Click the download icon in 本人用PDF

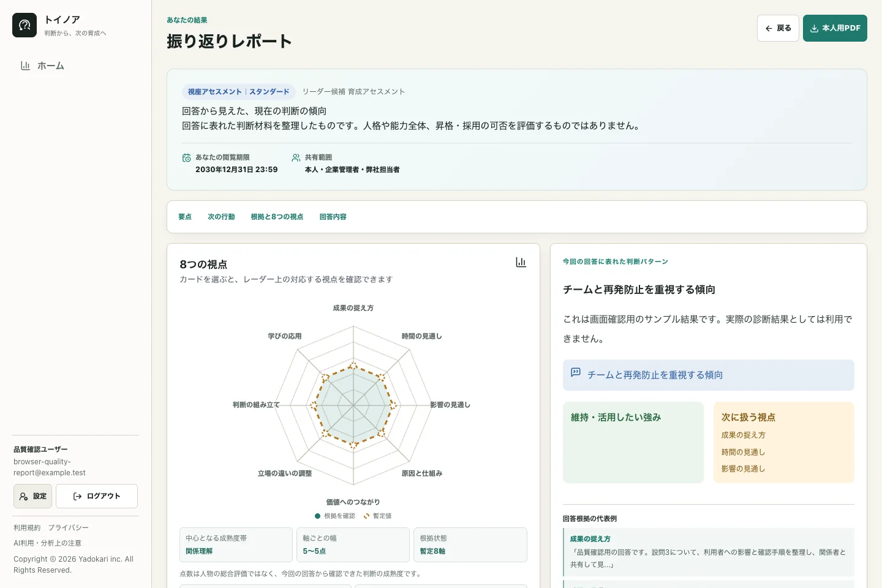click(814, 28)
